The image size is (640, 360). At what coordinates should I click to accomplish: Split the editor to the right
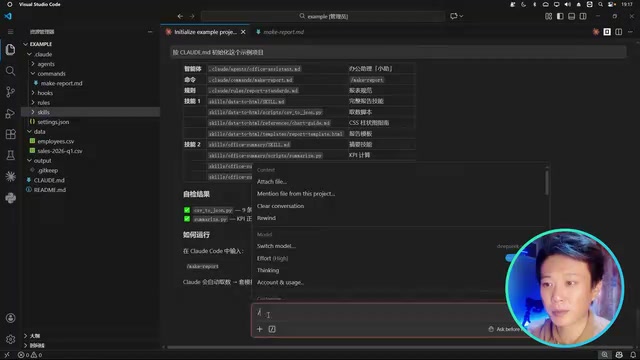coord(619,32)
